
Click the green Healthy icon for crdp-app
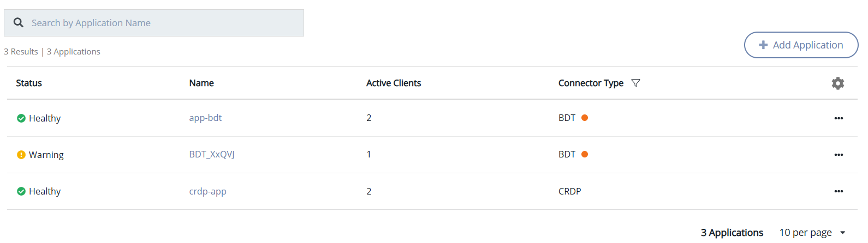[21, 191]
